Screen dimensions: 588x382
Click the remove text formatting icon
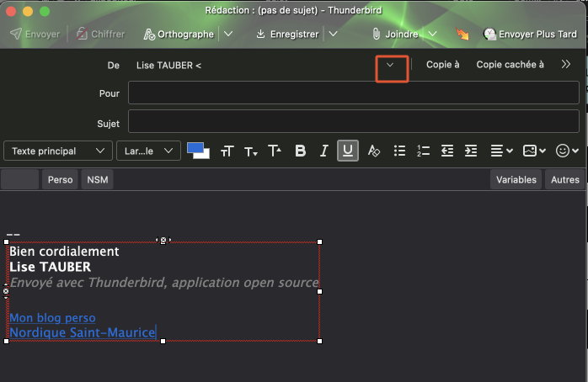point(374,151)
